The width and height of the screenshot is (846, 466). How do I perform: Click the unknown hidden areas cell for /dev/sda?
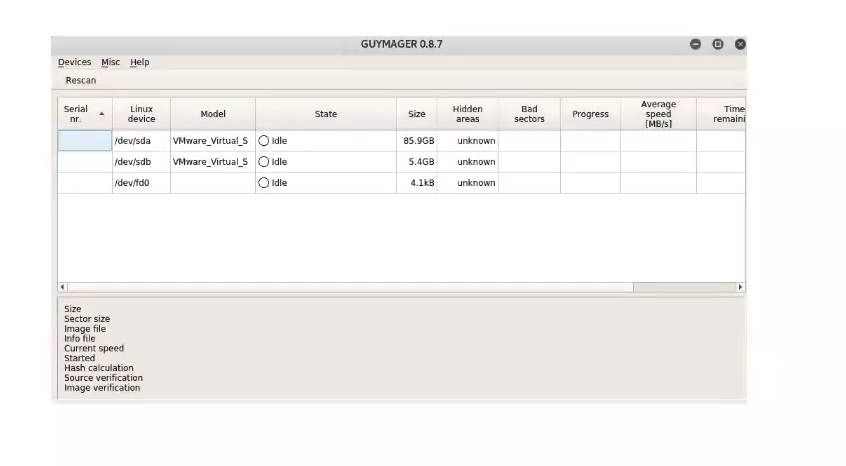point(468,141)
